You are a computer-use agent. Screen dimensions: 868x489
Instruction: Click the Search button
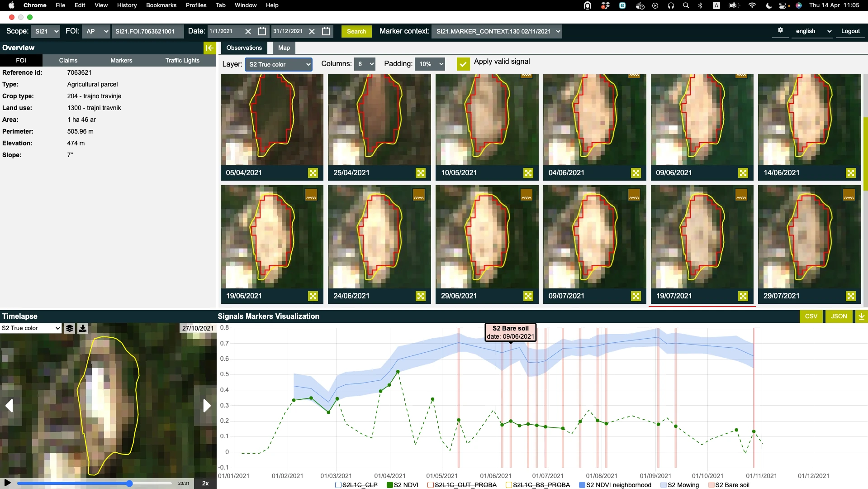click(356, 31)
